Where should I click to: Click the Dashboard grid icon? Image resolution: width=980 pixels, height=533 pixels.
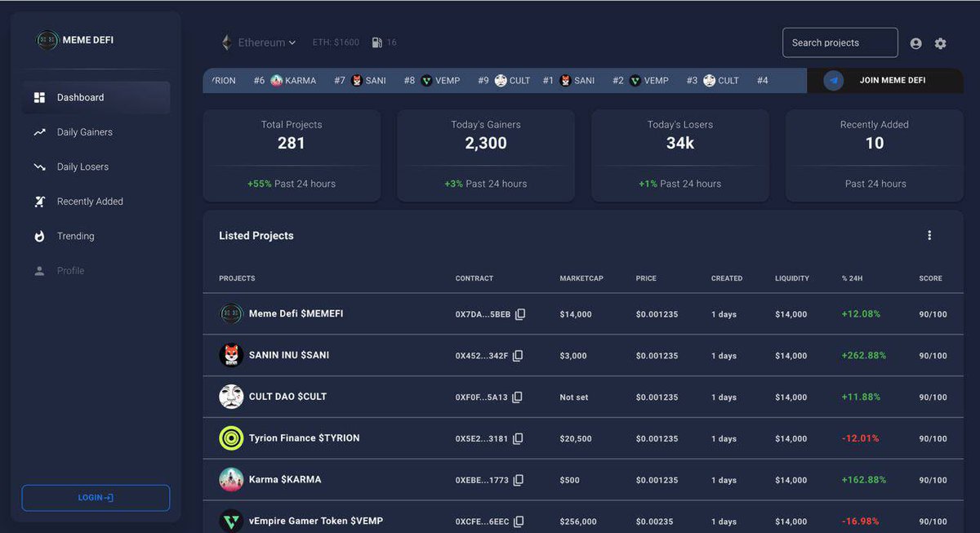(x=39, y=98)
